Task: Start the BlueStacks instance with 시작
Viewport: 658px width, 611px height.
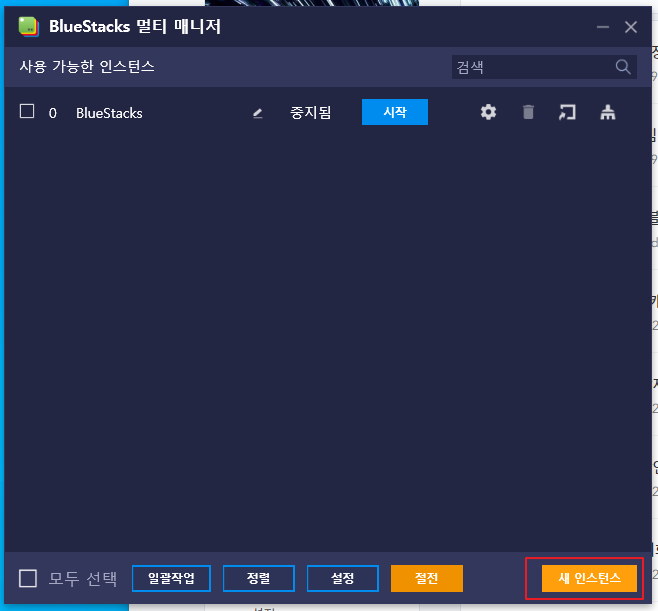Action: point(394,112)
